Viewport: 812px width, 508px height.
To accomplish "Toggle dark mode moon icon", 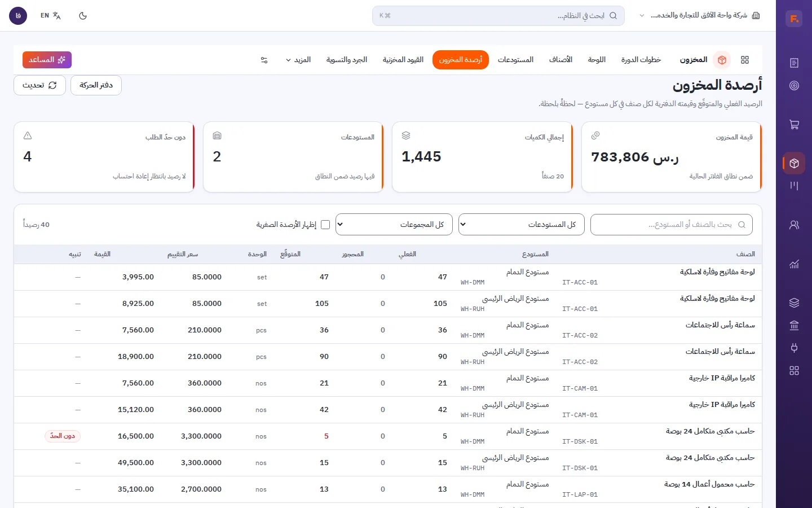I will [x=83, y=16].
